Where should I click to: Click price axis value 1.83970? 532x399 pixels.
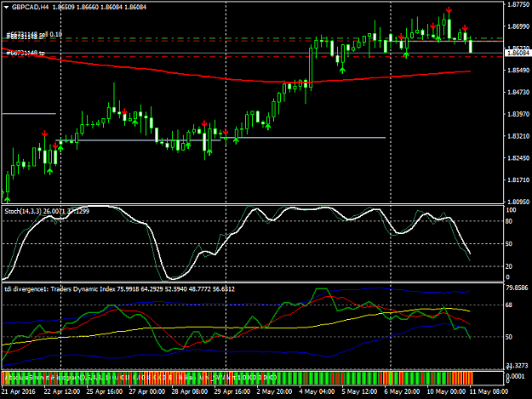point(518,114)
